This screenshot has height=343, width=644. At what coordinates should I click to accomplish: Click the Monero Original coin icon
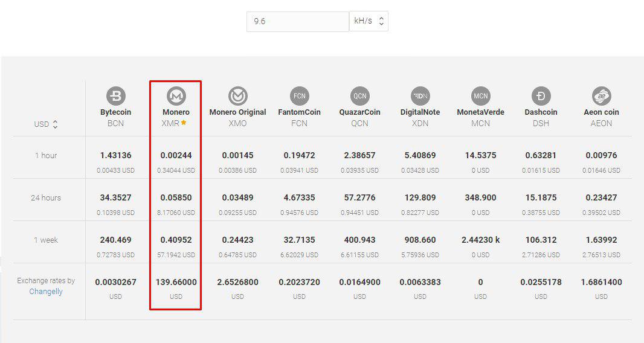[x=238, y=96]
